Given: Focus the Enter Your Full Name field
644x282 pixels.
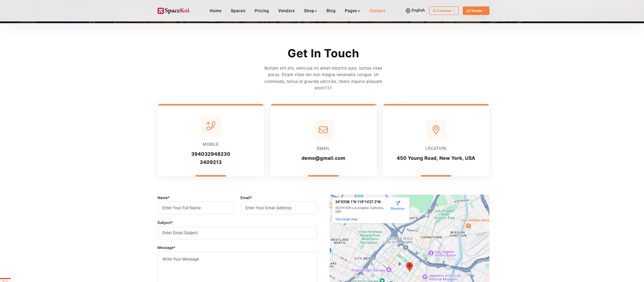Looking at the screenshot, I should [196, 208].
